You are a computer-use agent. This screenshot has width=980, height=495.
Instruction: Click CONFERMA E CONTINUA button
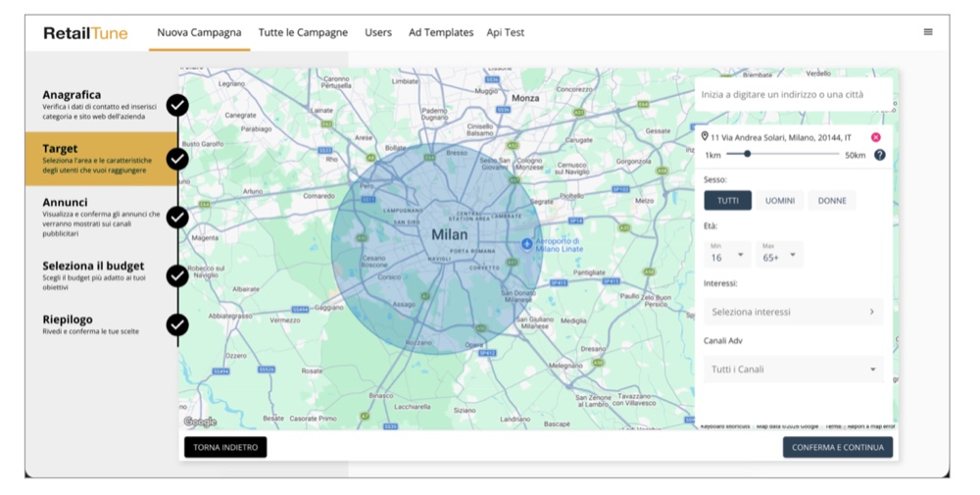[x=838, y=448]
